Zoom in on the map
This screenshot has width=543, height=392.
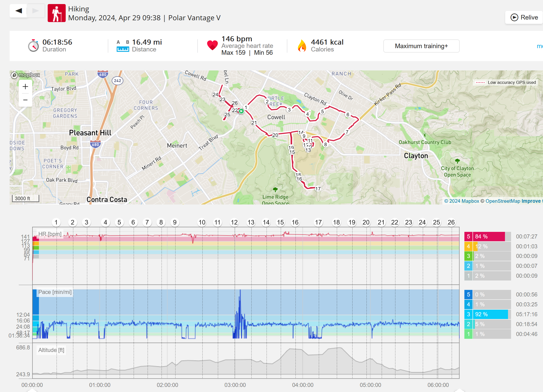pos(25,87)
